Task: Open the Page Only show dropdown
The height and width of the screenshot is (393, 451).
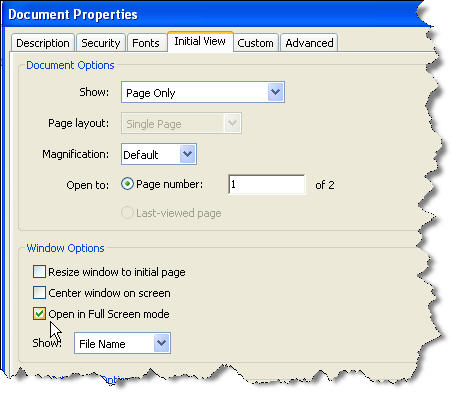Action: coord(203,92)
